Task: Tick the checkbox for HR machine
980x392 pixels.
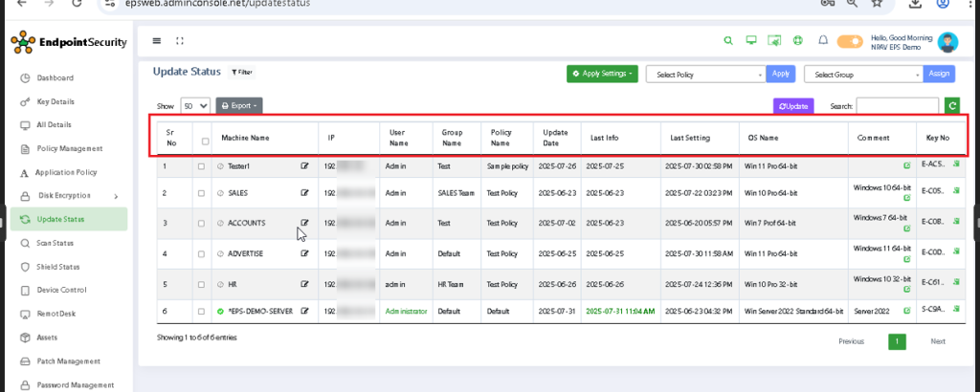Action: click(201, 285)
